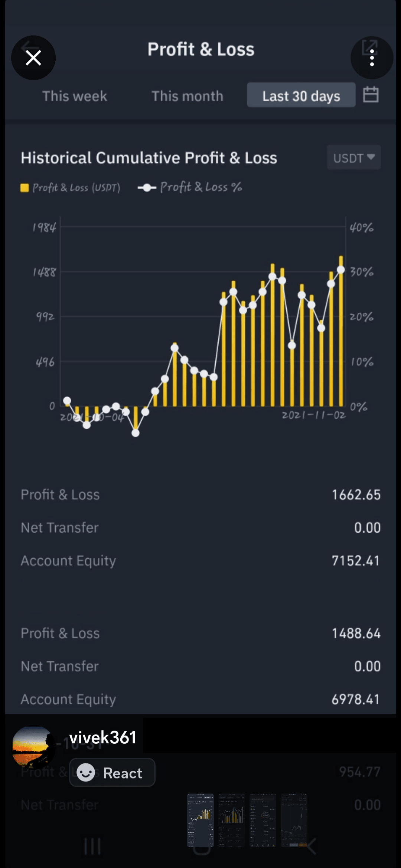Toggle the Profit & Loss (USDT) bar legend
Screen dimensions: 401x868
(70, 188)
